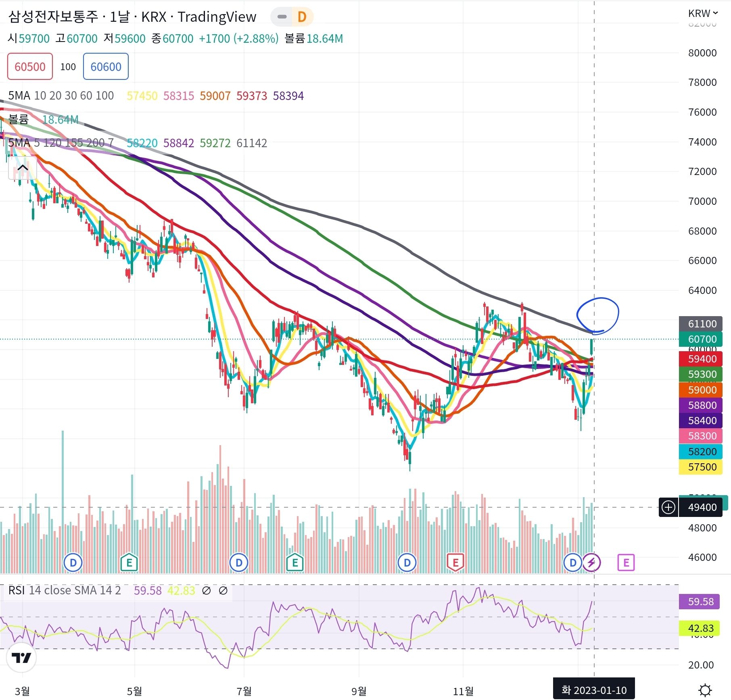Open chart settings gear icon
Image resolution: width=731 pixels, height=700 pixels.
tap(705, 690)
